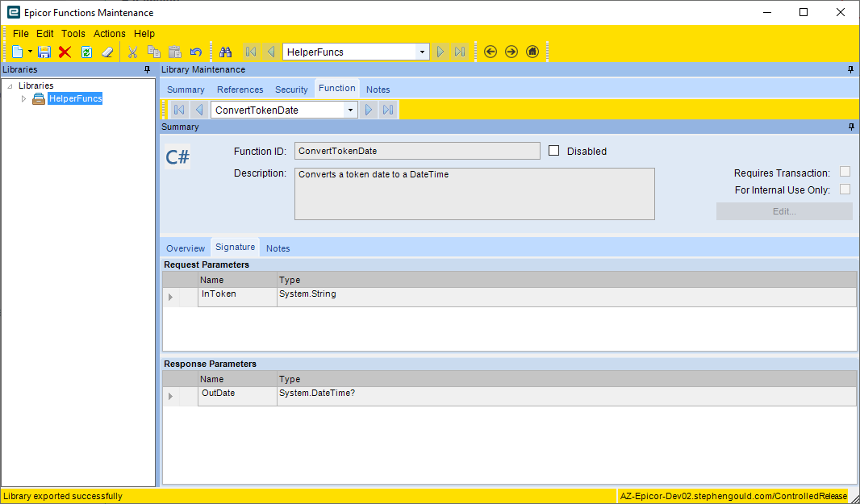Open the New button dropdown arrow
Viewport: 860px width, 504px height.
pyautogui.click(x=30, y=52)
